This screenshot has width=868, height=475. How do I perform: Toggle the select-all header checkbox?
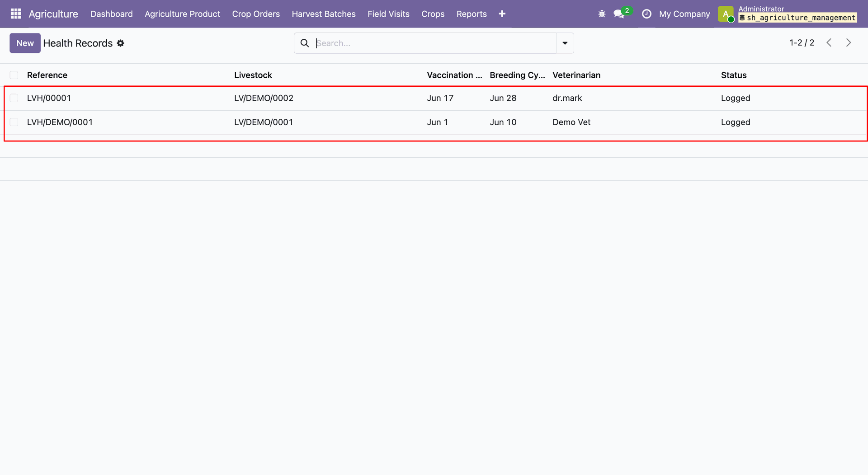click(14, 75)
